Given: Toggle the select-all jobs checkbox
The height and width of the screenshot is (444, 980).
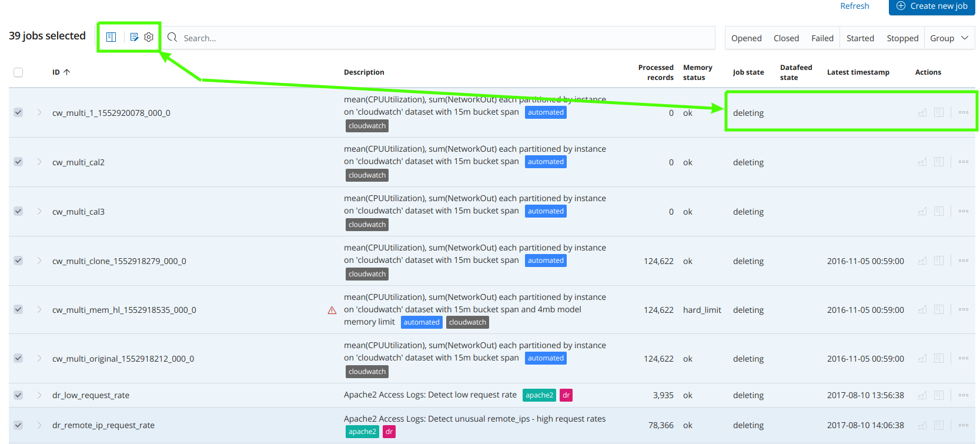Looking at the screenshot, I should (18, 72).
